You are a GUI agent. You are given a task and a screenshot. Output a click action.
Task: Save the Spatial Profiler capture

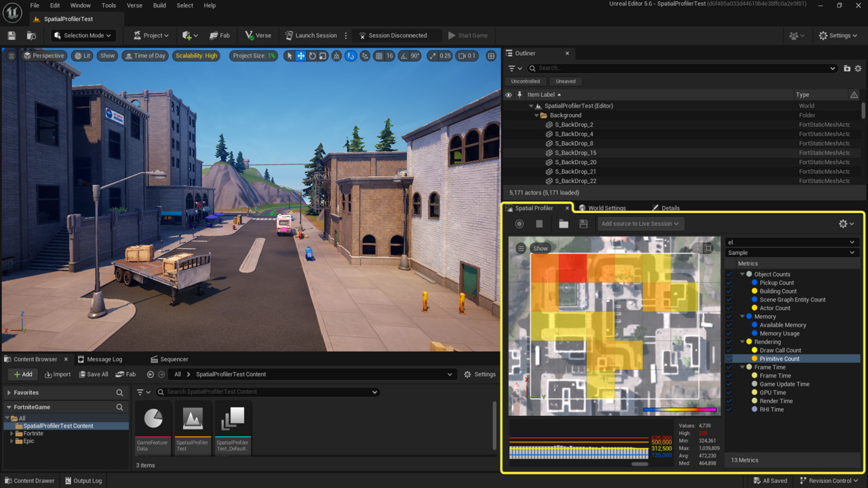[x=583, y=224]
